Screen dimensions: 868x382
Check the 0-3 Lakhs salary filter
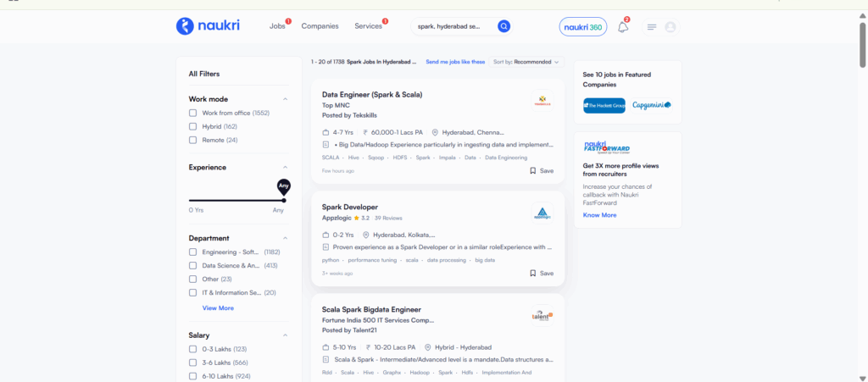pos(192,349)
